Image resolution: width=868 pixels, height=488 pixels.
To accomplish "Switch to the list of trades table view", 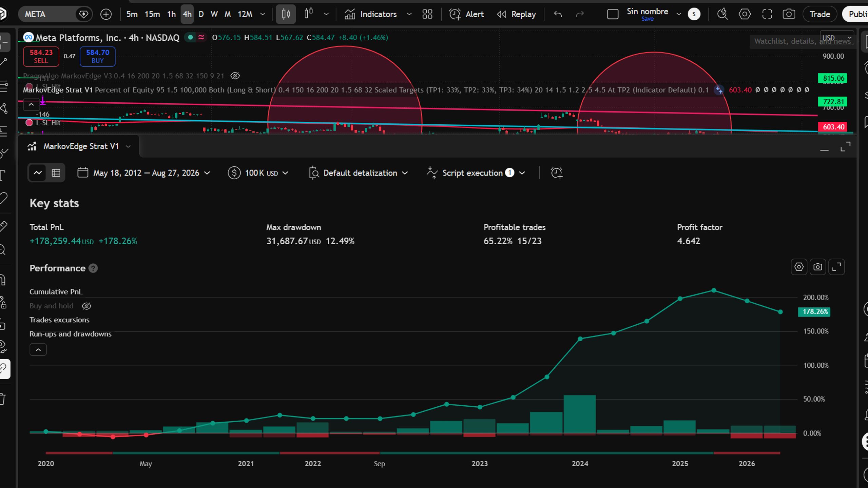I will (x=56, y=173).
